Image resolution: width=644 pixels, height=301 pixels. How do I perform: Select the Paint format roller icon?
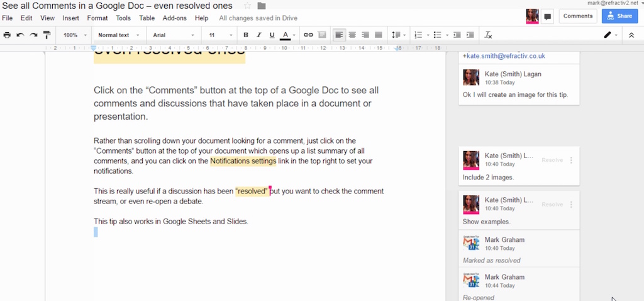click(47, 35)
